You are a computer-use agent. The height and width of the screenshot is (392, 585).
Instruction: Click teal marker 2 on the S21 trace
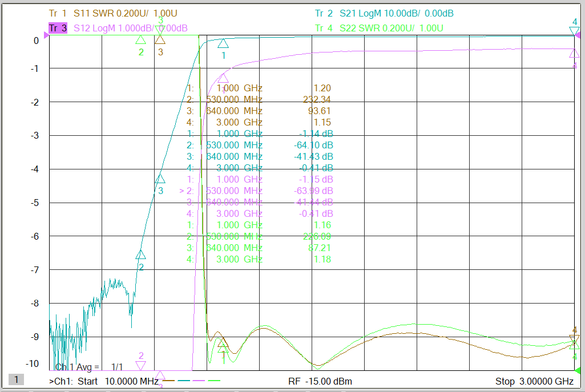click(x=140, y=254)
